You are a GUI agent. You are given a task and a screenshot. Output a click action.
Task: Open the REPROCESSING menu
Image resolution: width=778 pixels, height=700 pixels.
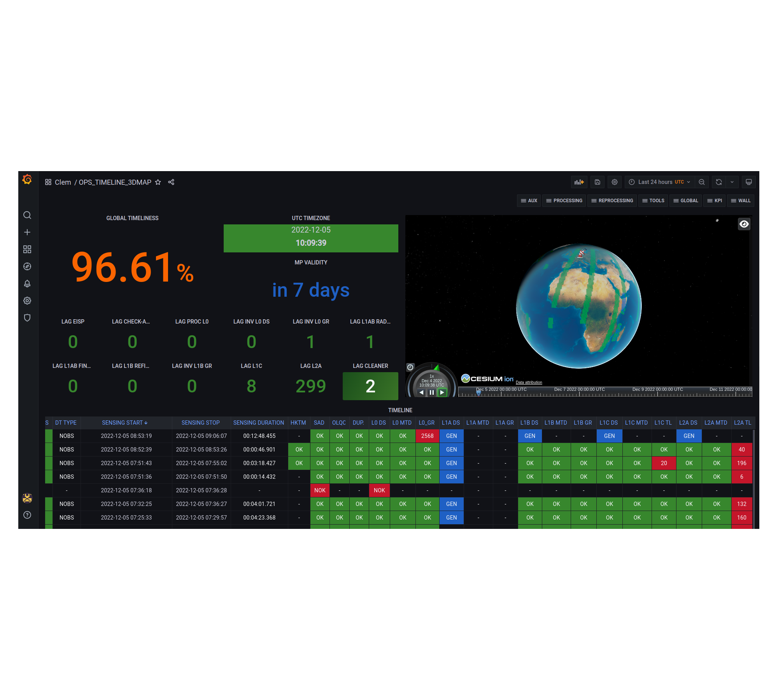[x=612, y=201]
